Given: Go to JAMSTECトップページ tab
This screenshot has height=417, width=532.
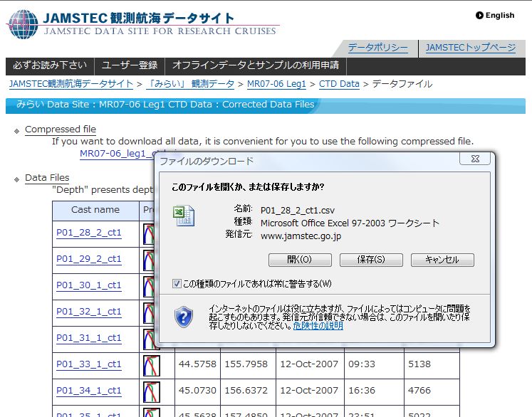Looking at the screenshot, I should point(470,48).
